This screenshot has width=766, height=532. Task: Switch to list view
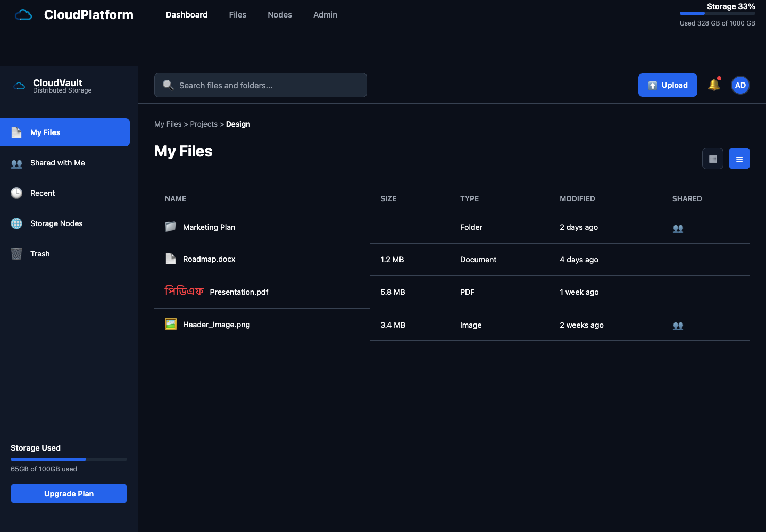[739, 159]
